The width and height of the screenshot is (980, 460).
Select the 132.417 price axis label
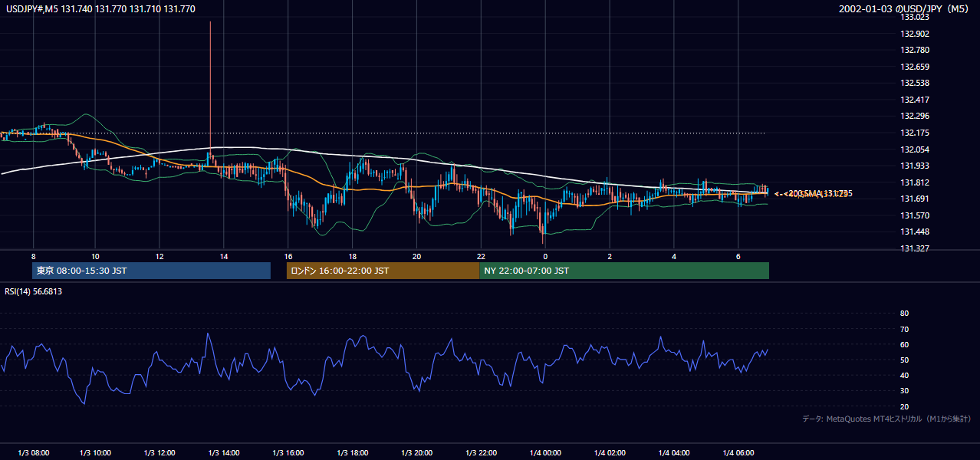pyautogui.click(x=916, y=100)
